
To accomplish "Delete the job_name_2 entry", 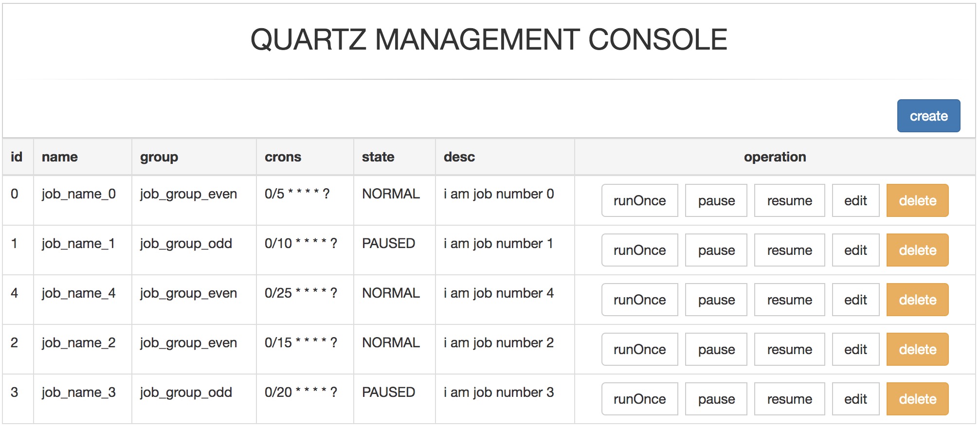I will tap(917, 349).
